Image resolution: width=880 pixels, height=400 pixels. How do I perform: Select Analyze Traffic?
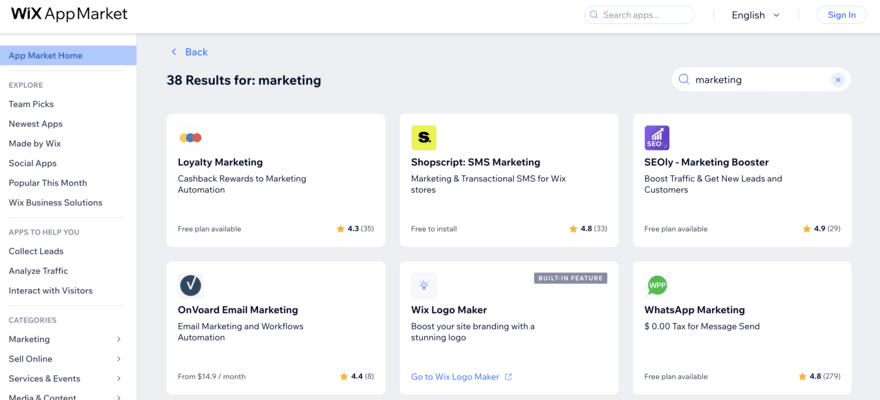(38, 271)
